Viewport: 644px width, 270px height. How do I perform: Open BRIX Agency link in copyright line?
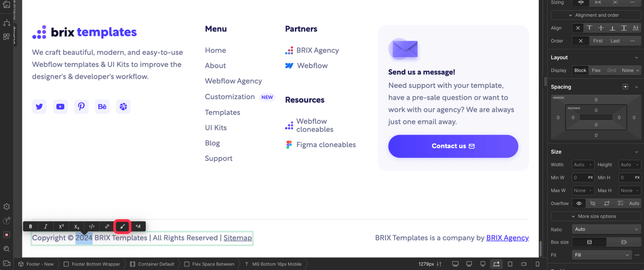(x=507, y=238)
